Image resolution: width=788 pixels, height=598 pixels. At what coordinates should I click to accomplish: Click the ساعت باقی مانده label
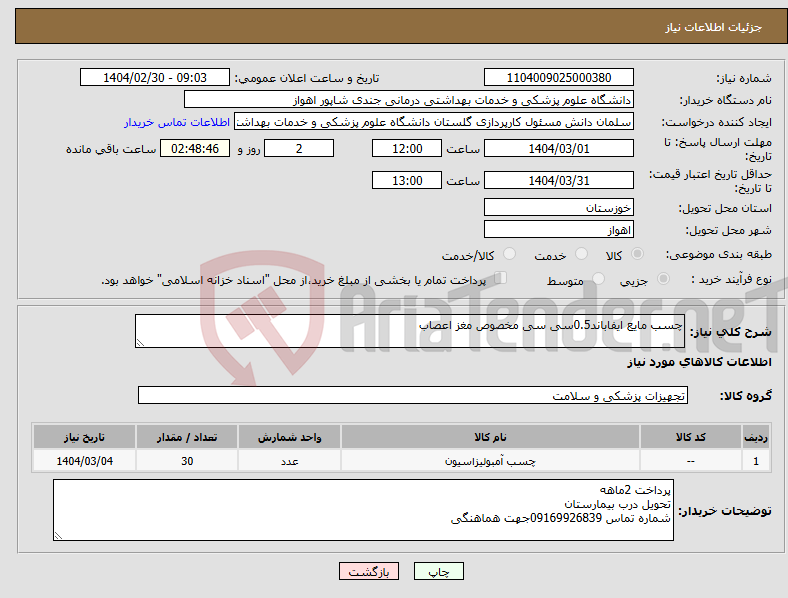111,149
